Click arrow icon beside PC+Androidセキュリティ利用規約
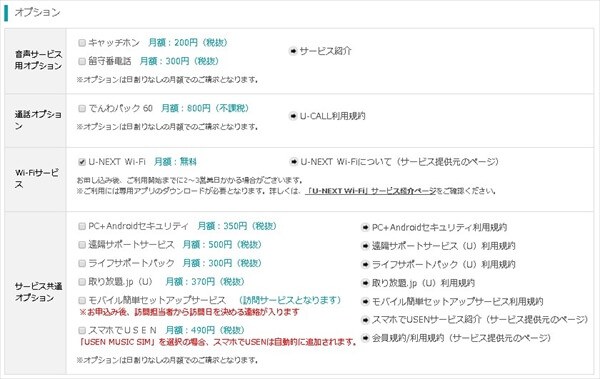Viewport: 600px width, 379px height. [365, 227]
